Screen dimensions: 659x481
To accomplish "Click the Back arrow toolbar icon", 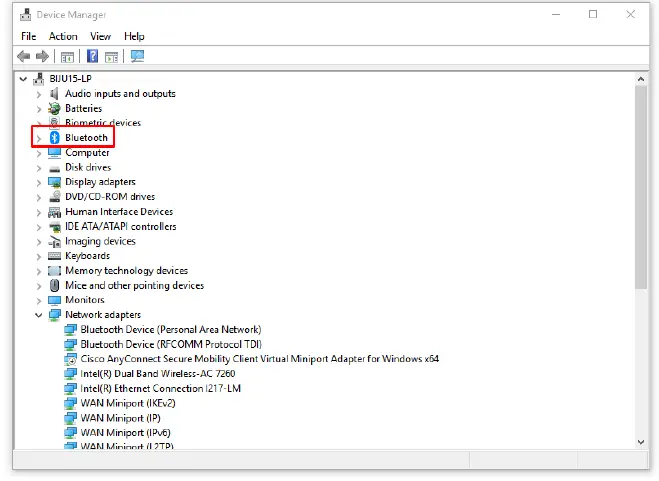I will coord(24,56).
